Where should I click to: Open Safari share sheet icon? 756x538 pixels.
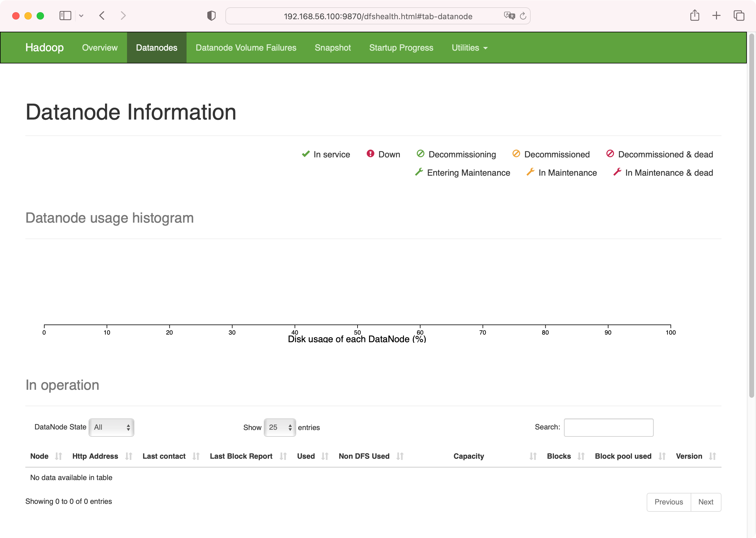[x=695, y=16]
